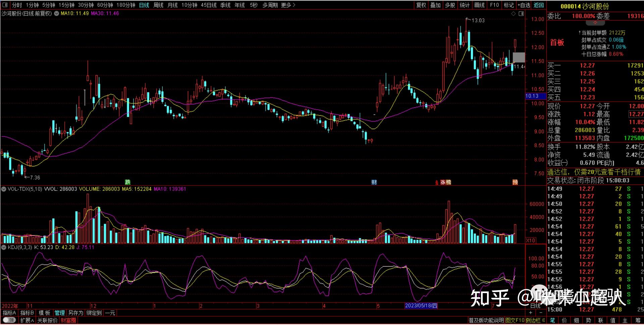Click the 另存为 button
644x325 pixels.
[75, 313]
